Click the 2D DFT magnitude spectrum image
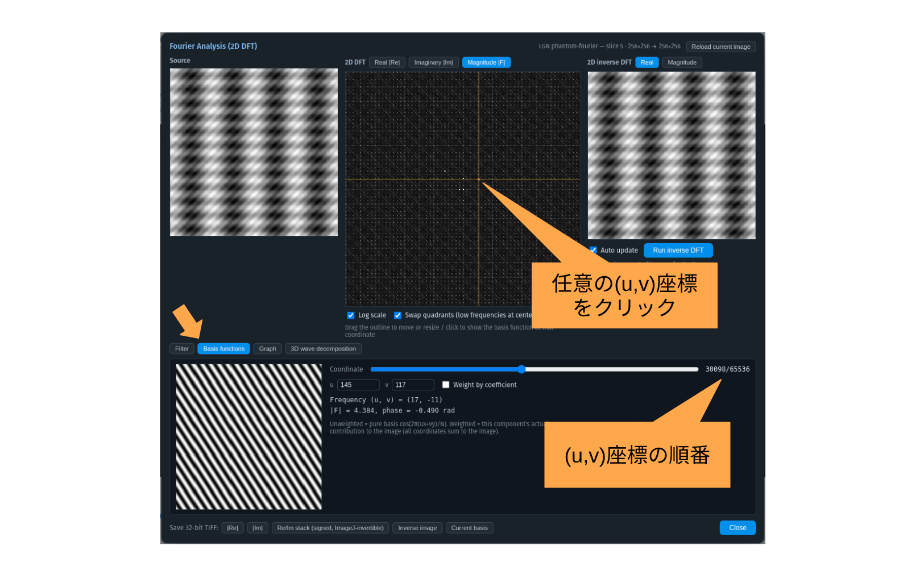924x575 pixels. click(x=462, y=189)
